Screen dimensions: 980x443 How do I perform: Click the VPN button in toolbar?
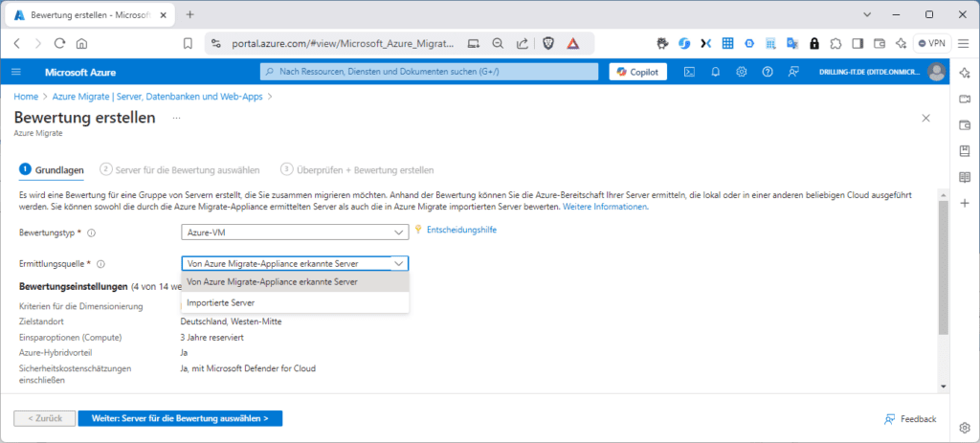(932, 44)
